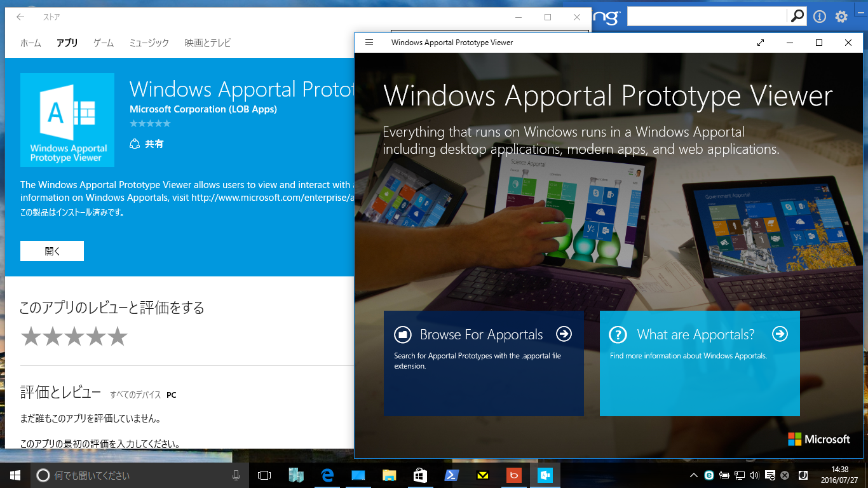Click the IME J input mode indicator
The width and height of the screenshot is (868, 488).
pyautogui.click(x=803, y=475)
